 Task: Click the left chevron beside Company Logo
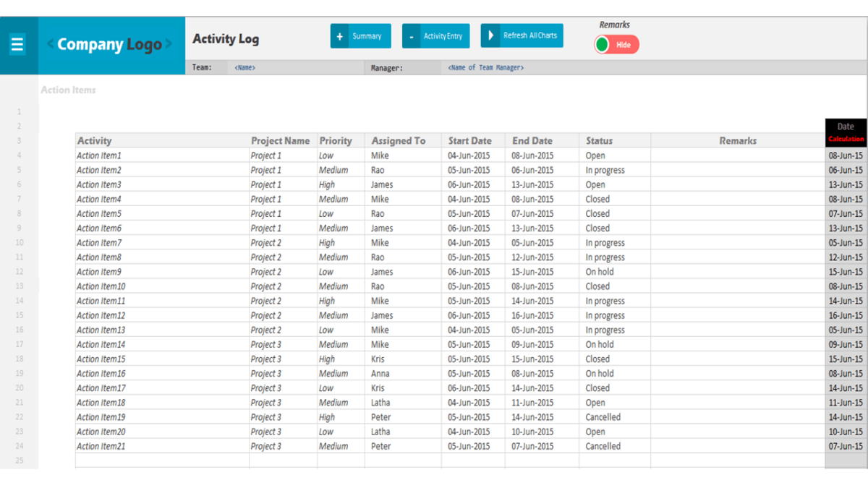point(50,43)
